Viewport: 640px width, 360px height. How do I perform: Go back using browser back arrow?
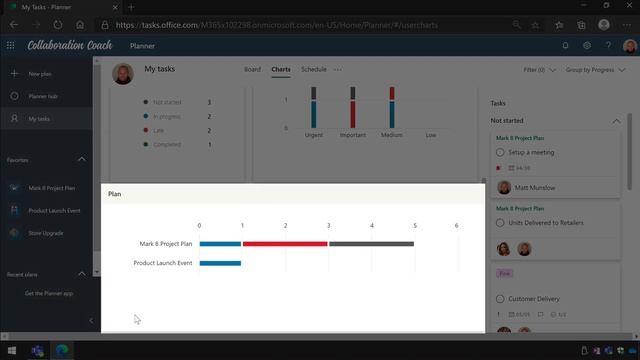click(14, 25)
